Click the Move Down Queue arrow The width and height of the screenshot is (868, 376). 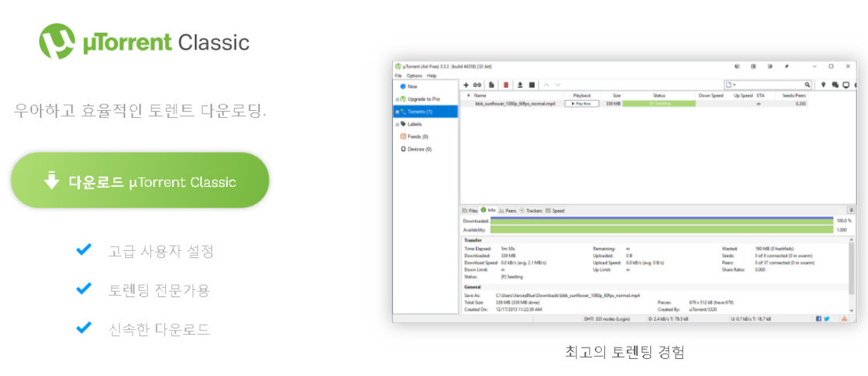pyautogui.click(x=558, y=85)
